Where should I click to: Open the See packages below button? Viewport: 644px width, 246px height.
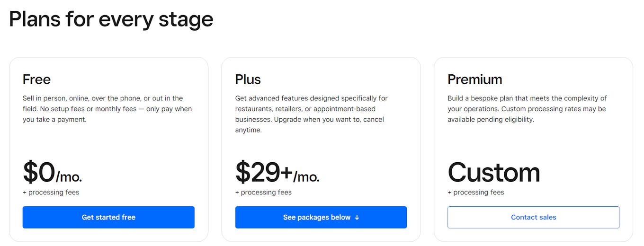321,217
